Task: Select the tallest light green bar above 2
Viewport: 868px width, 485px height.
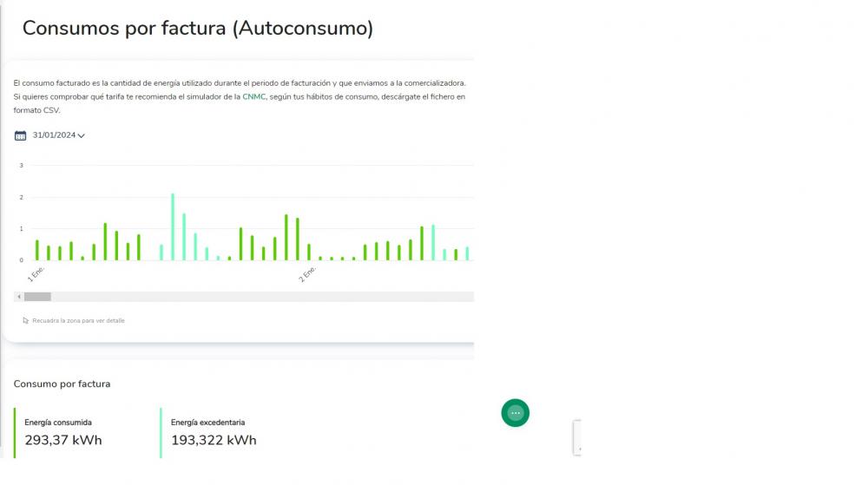Action: pyautogui.click(x=173, y=226)
